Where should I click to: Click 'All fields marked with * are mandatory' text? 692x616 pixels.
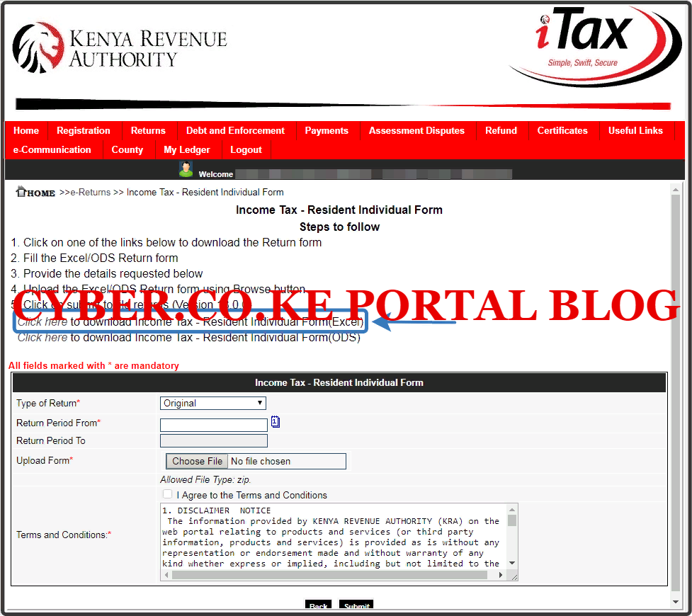click(93, 365)
